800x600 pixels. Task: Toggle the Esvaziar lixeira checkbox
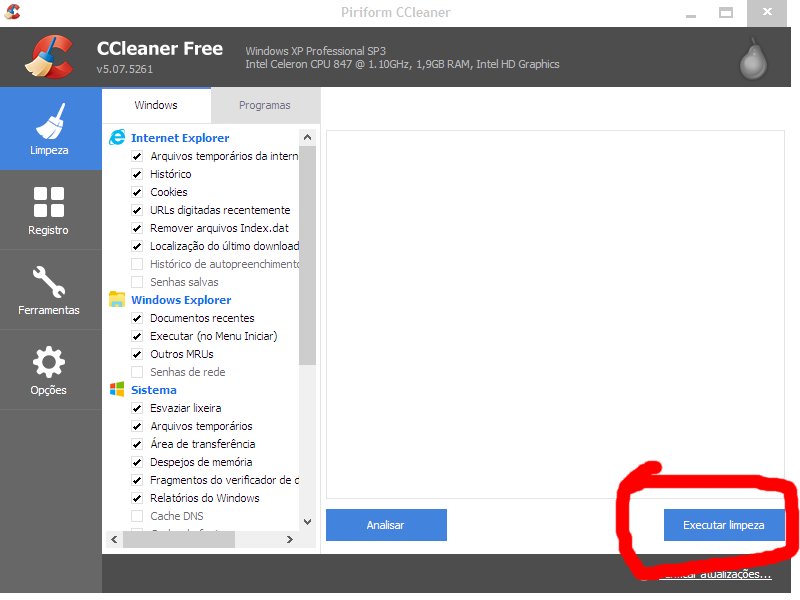point(137,408)
